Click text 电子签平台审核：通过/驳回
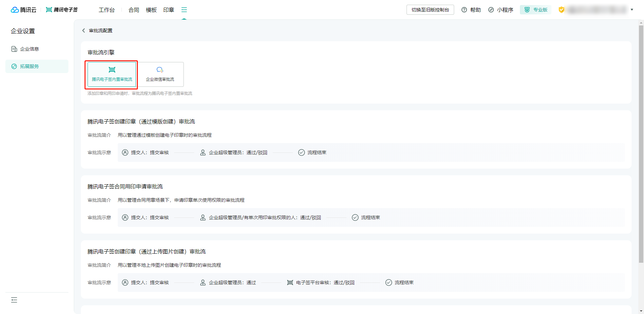 click(x=325, y=282)
